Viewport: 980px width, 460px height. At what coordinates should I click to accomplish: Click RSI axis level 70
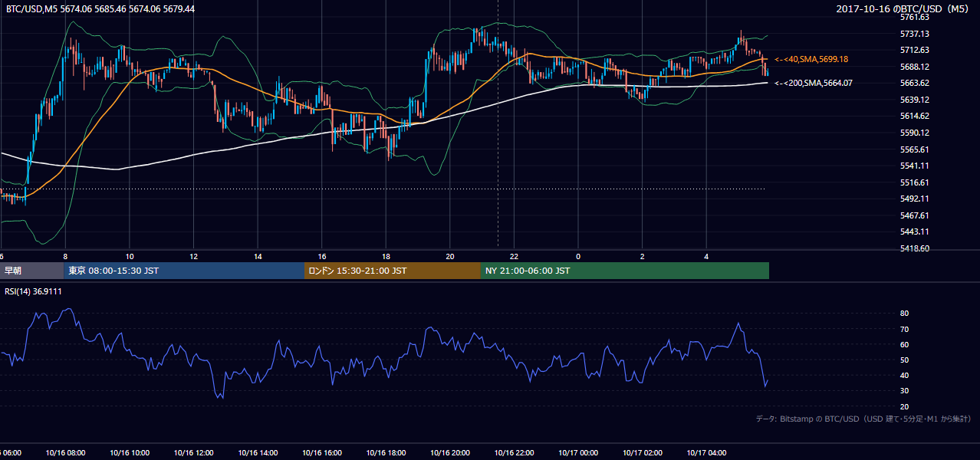904,329
